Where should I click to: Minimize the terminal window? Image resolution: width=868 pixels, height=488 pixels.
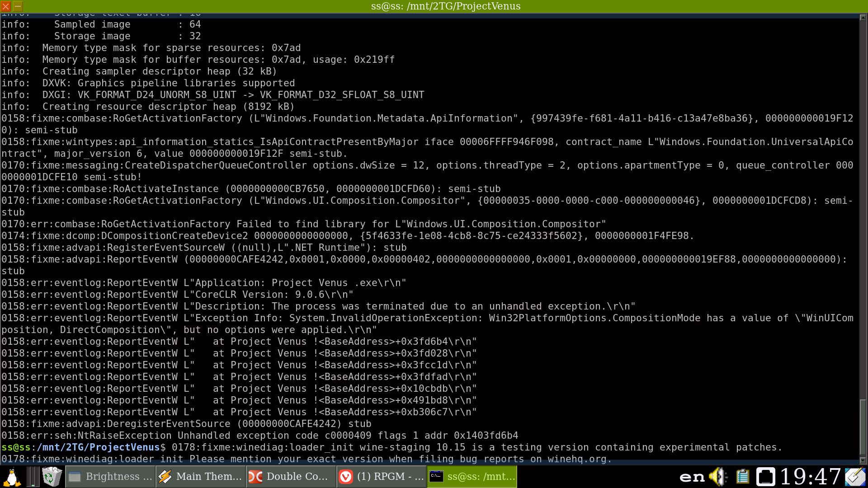tap(18, 6)
